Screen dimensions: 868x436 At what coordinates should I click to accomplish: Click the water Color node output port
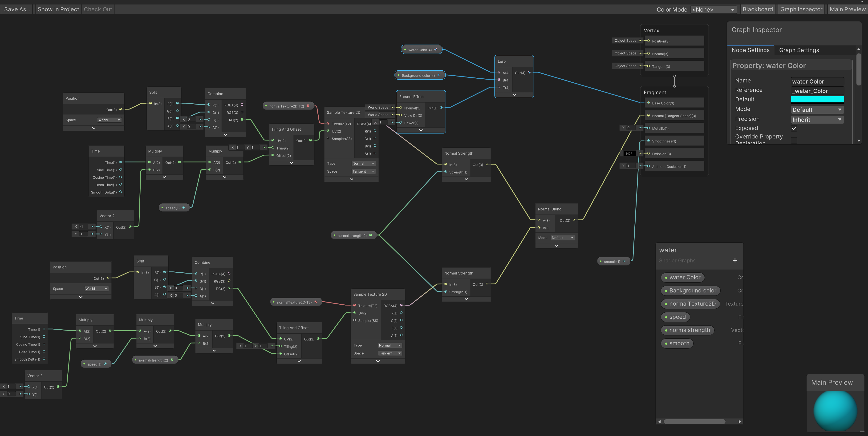click(436, 49)
